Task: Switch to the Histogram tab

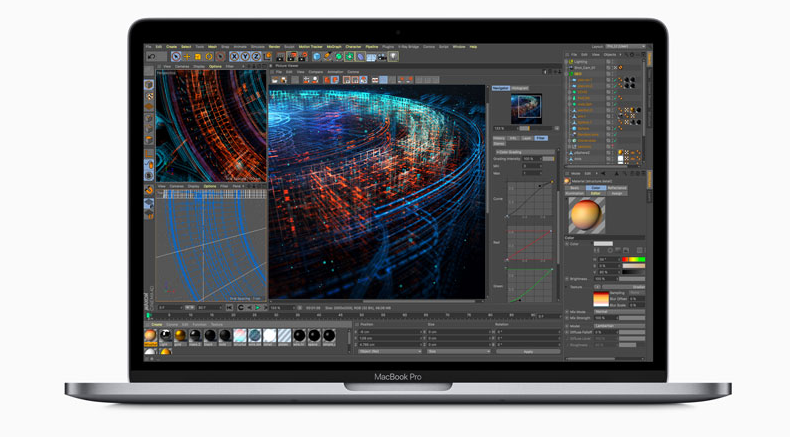Action: 519,88
